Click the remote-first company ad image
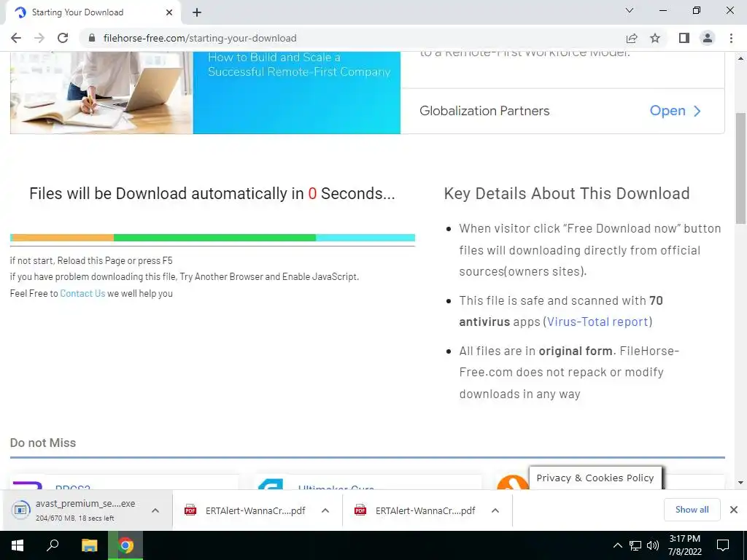747x560 pixels. click(x=205, y=93)
